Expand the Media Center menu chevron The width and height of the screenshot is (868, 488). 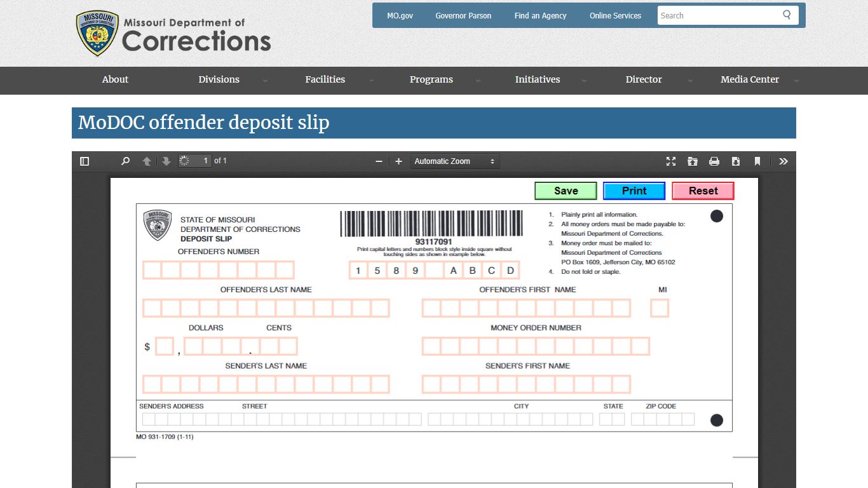[x=796, y=81]
